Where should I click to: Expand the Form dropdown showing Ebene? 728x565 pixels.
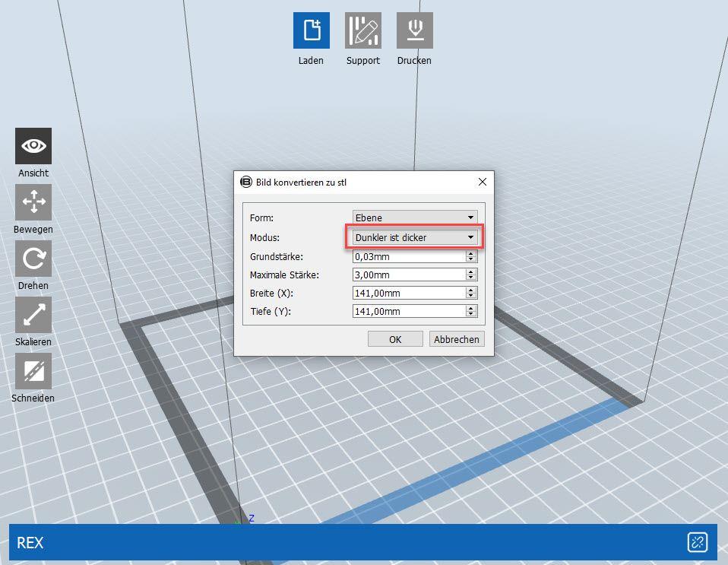tap(415, 218)
